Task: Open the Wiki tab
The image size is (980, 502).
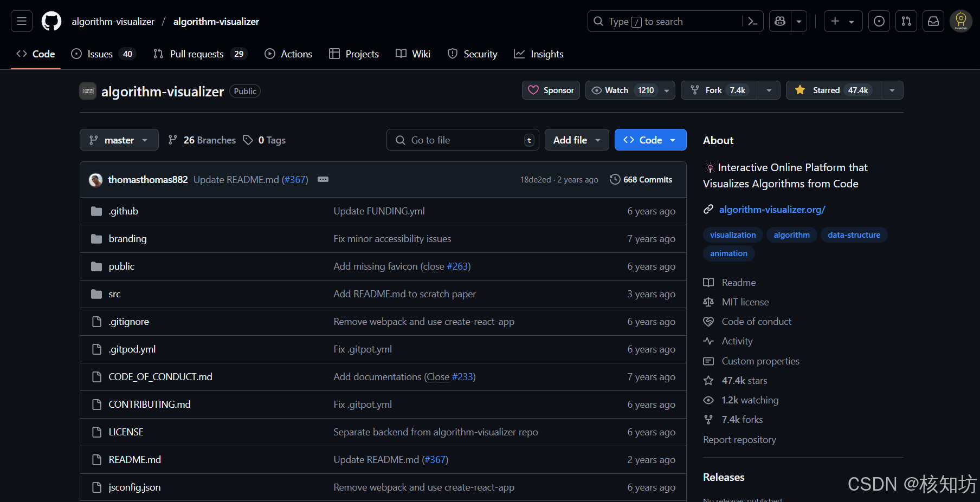Action: tap(413, 54)
